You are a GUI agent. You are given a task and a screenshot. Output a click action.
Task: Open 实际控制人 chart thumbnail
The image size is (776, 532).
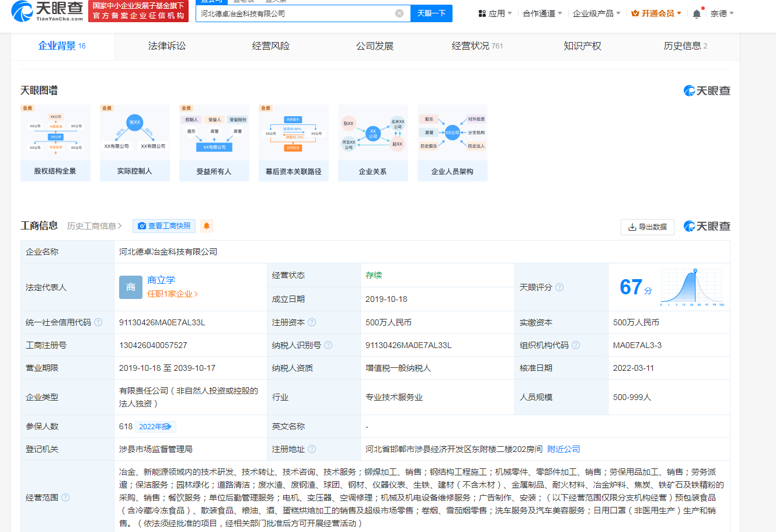[x=135, y=142]
